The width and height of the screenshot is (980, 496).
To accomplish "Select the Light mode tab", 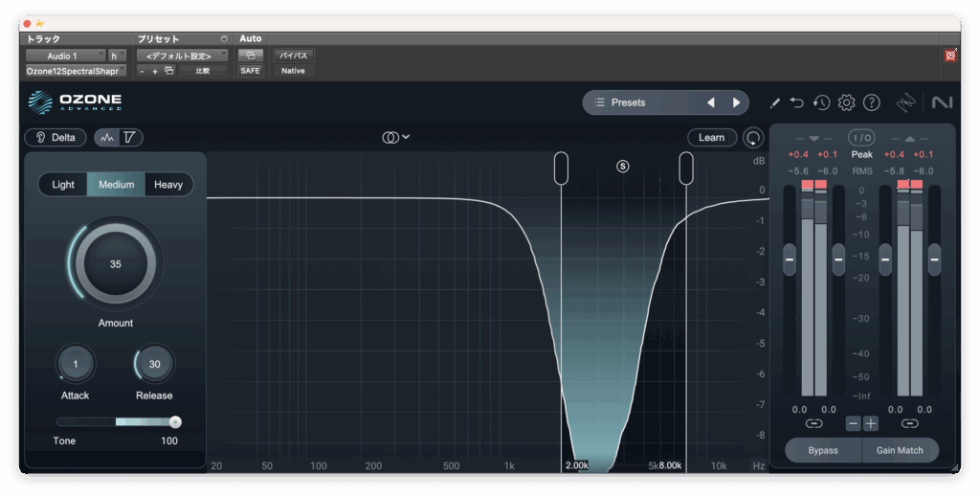I will (x=63, y=185).
